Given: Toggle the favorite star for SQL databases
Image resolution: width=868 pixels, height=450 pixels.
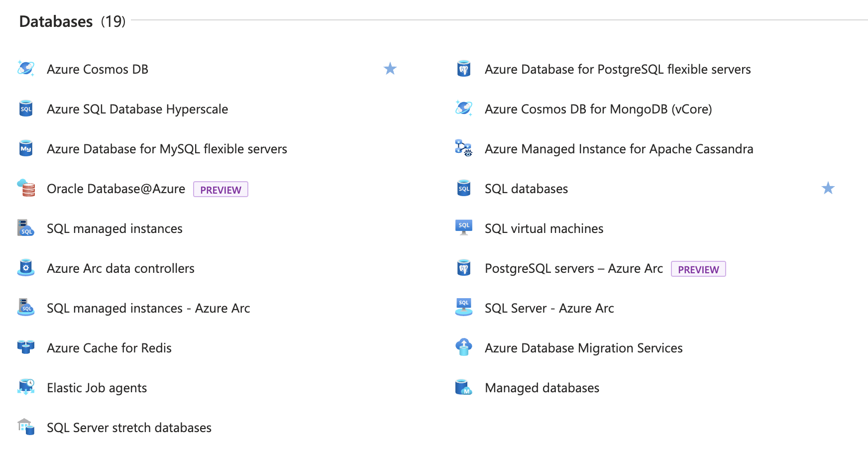Looking at the screenshot, I should tap(828, 188).
